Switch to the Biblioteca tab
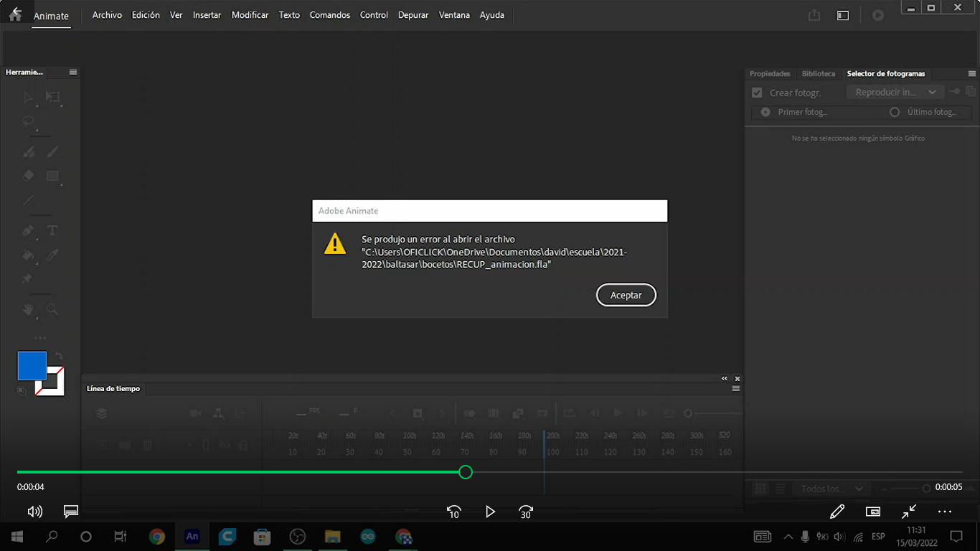980x551 pixels. tap(818, 73)
